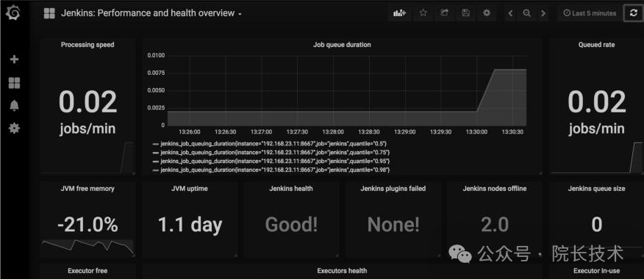Open the Last 5 minutes time picker
Viewport: 644px width, 279px height.
coord(590,13)
